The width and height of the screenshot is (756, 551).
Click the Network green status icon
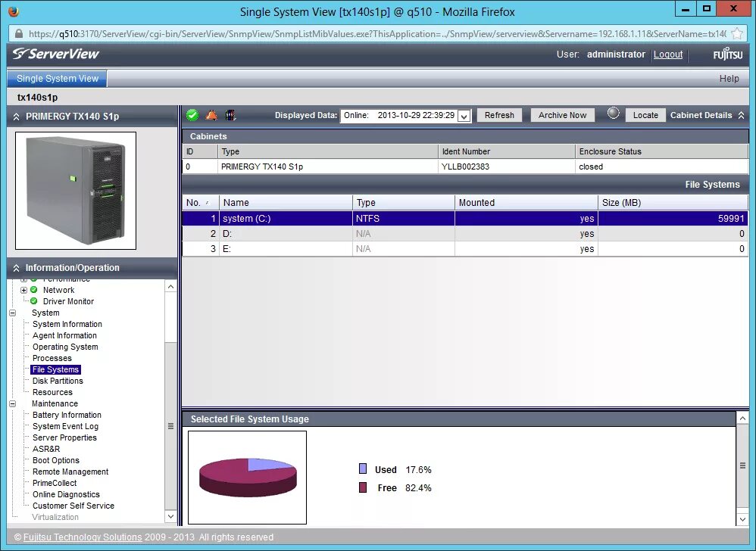pyautogui.click(x=34, y=289)
